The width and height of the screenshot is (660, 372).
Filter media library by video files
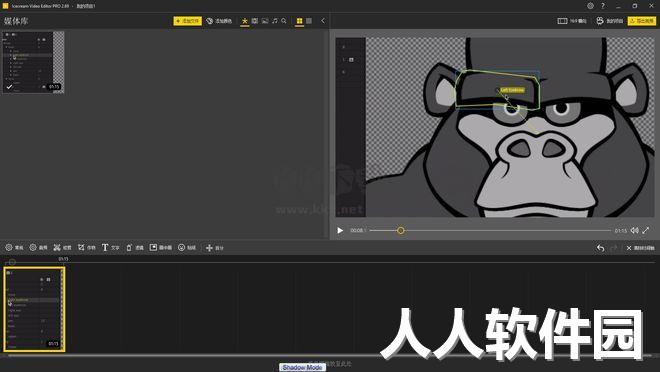(255, 21)
